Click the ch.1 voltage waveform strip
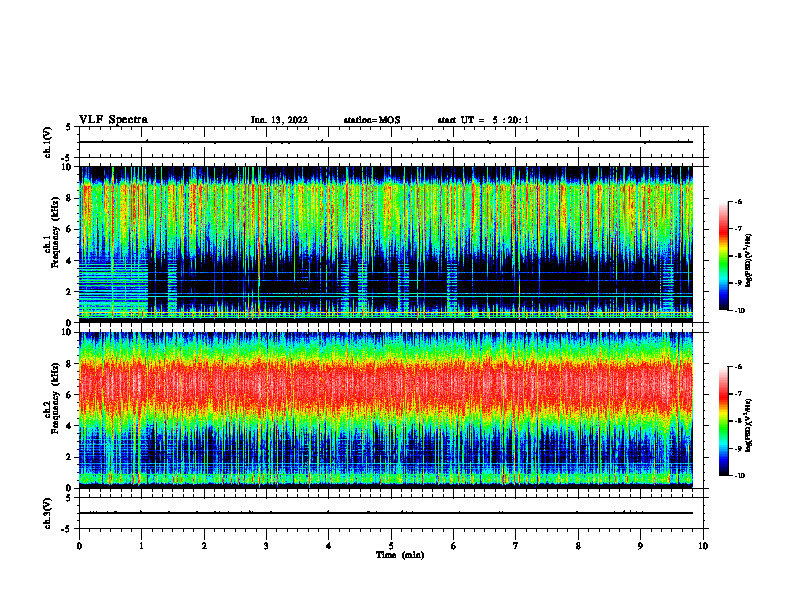This screenshot has width=792, height=612. point(391,142)
